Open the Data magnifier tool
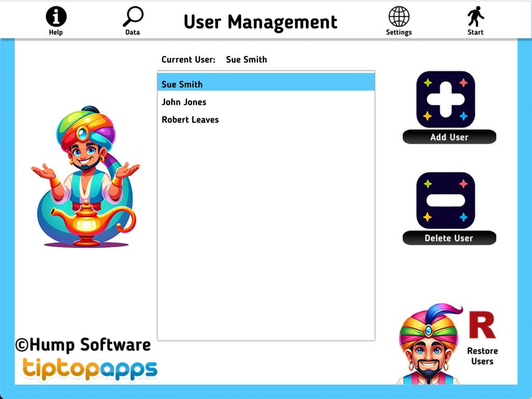Screen dimensions: 532x399 132,16
